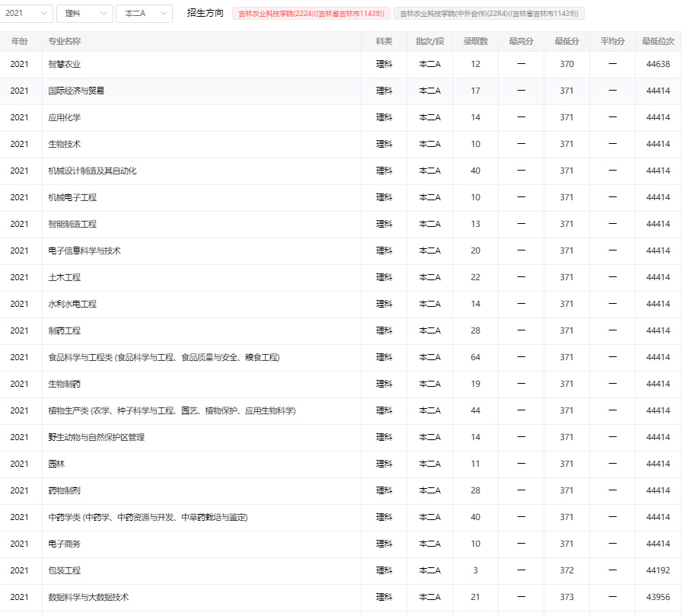The image size is (686, 616).
Task: Click lowest score 372 for 包装工程
Action: [x=566, y=571]
